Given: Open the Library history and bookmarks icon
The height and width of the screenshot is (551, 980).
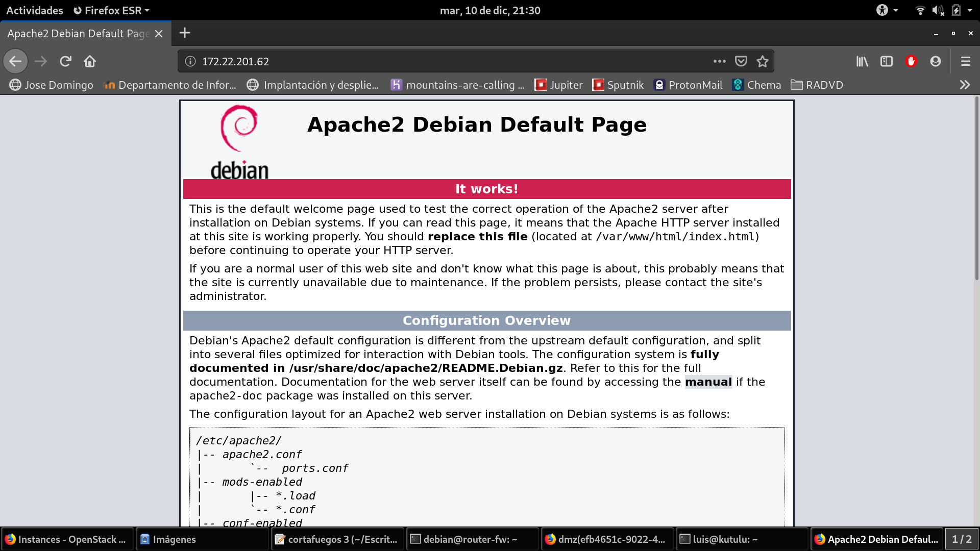Looking at the screenshot, I should click(862, 61).
